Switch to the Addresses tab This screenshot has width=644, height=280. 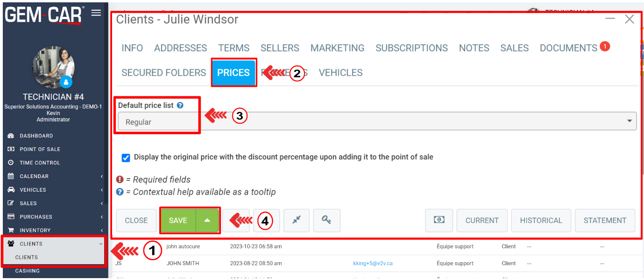click(180, 48)
